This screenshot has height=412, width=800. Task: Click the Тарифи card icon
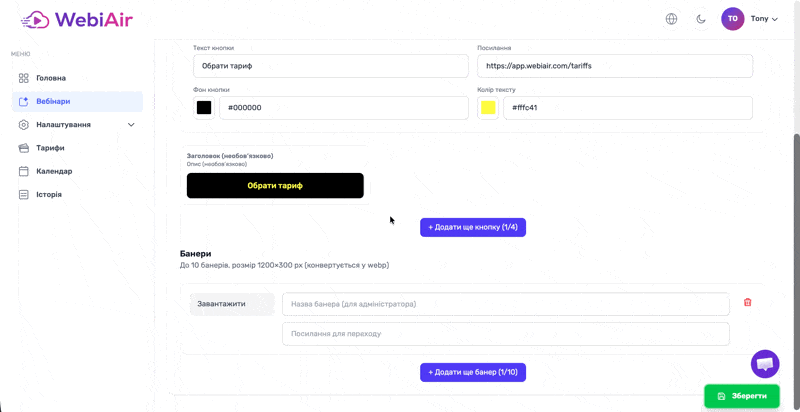click(23, 148)
